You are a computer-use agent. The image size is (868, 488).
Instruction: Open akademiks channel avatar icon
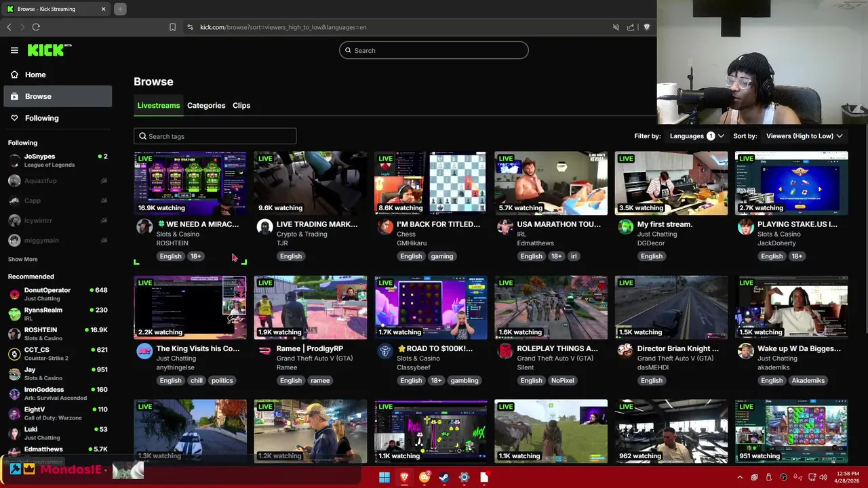[745, 351]
